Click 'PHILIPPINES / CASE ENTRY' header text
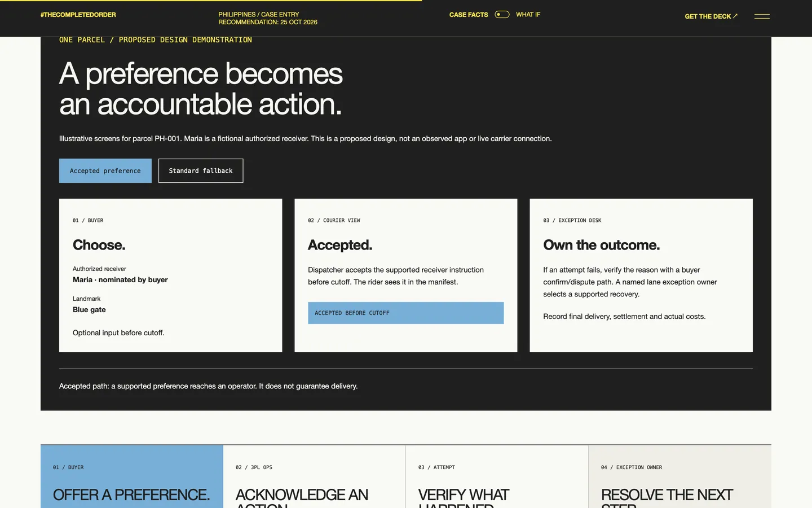Screen dimensions: 812x508 coord(259,15)
